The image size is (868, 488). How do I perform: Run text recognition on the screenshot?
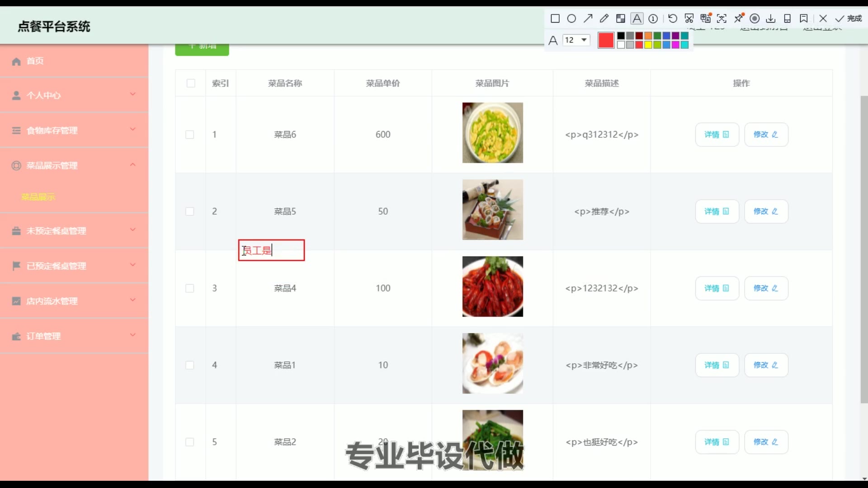[722, 19]
